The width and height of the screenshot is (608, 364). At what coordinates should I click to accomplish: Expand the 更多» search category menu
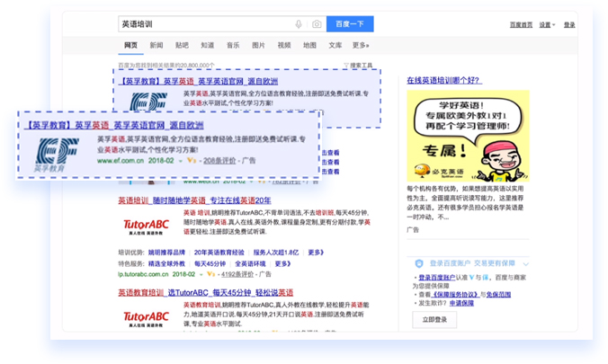[x=361, y=45]
